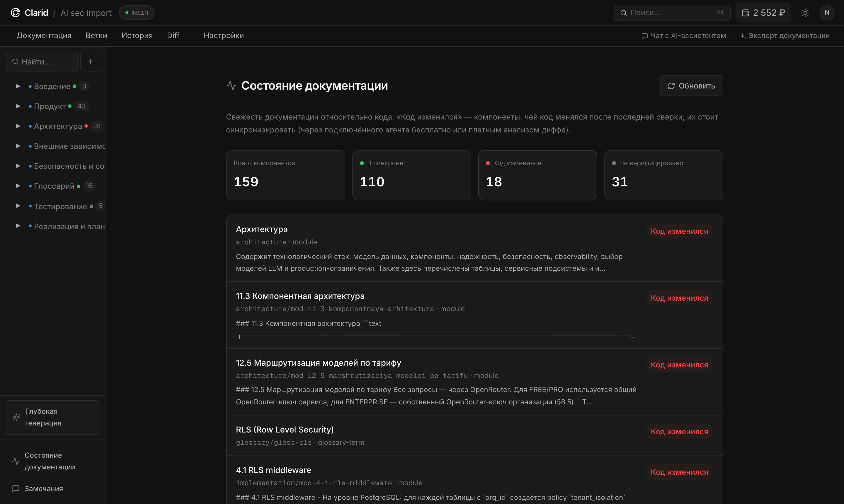
Task: Open the 4.1 RLS middleware row title
Action: (x=273, y=470)
